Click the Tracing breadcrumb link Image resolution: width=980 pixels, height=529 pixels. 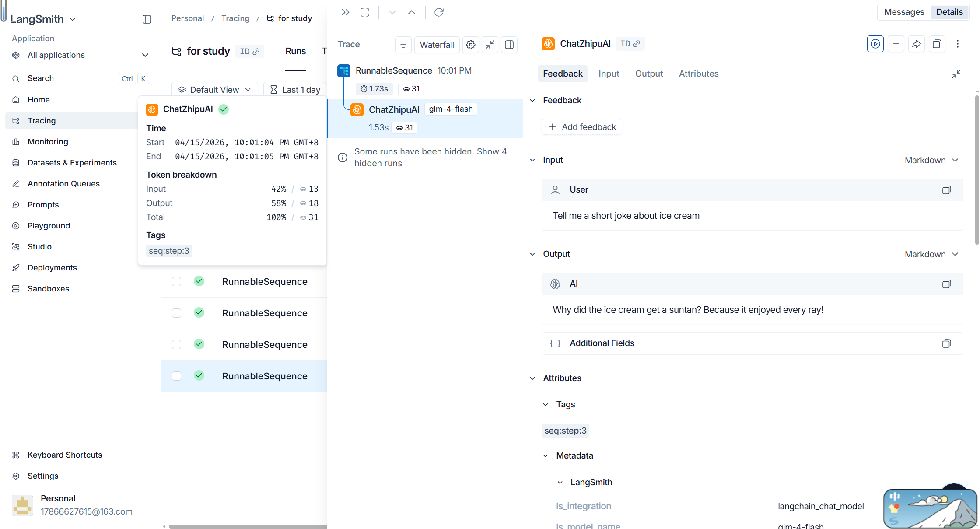click(235, 18)
